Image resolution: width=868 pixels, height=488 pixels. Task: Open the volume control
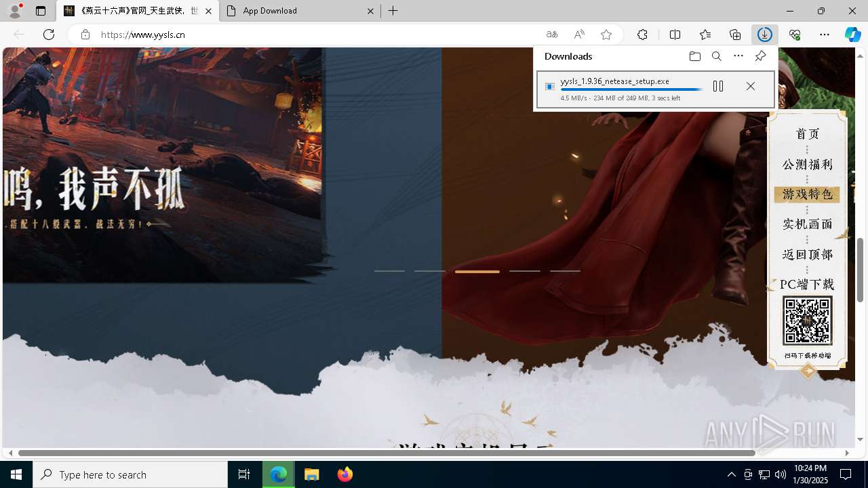[781, 474]
